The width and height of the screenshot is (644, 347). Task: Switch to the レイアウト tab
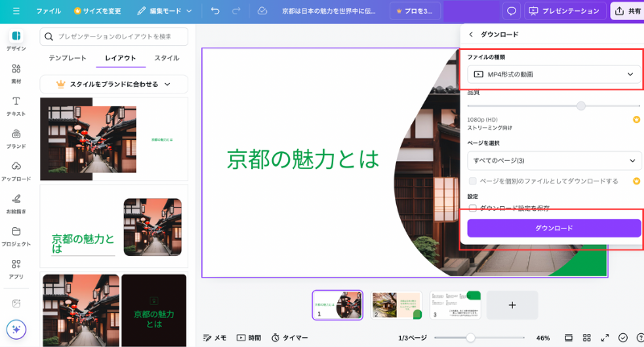click(120, 58)
